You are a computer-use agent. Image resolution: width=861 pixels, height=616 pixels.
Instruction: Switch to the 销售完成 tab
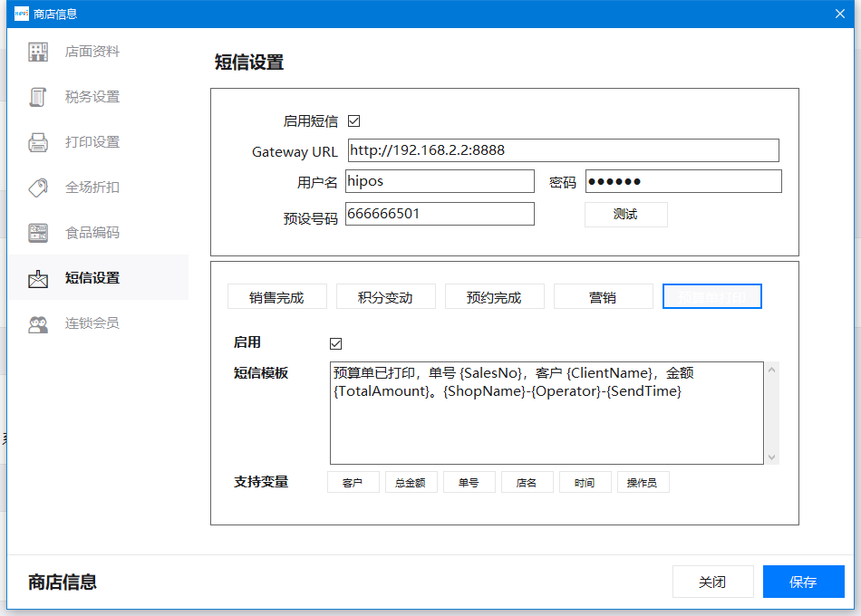277,296
